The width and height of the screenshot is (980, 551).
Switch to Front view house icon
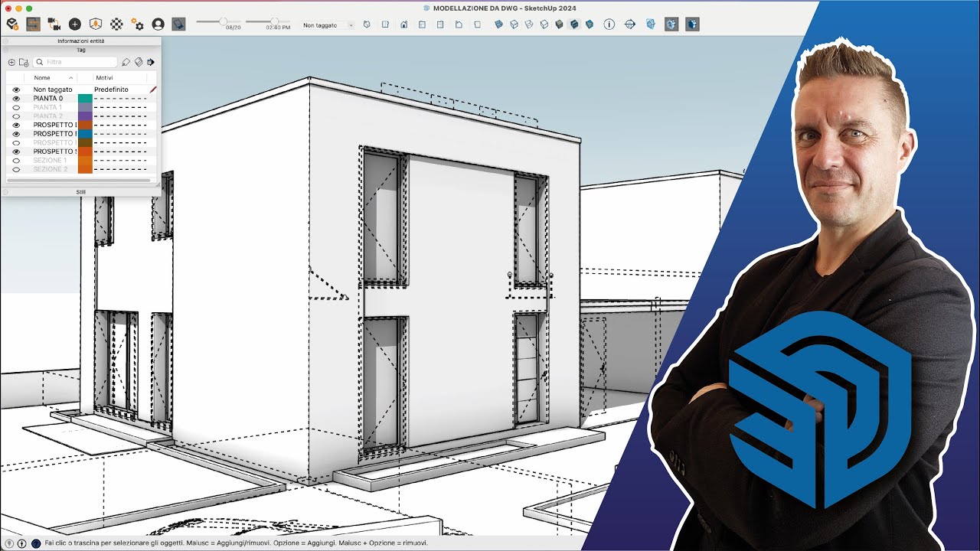403,24
